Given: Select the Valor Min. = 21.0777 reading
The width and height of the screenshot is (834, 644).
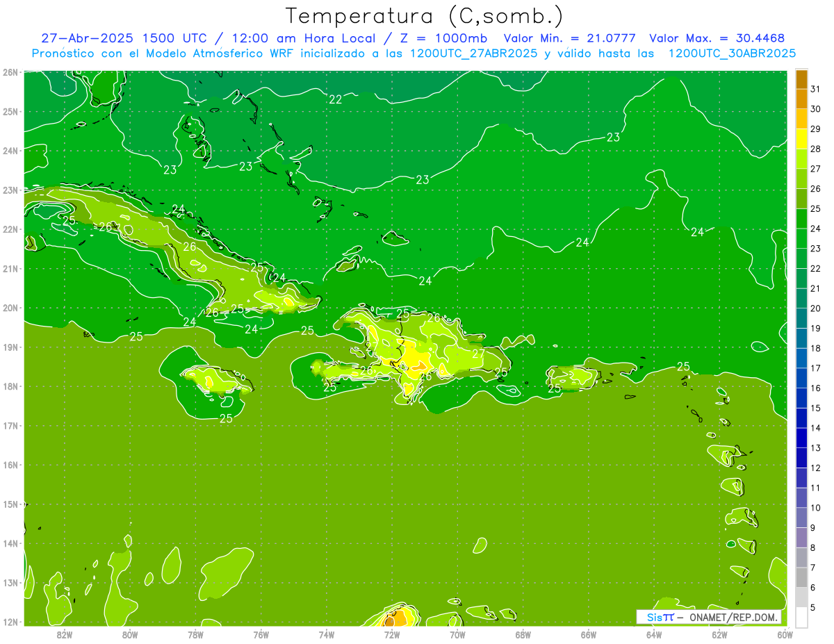Looking at the screenshot, I should (570, 38).
